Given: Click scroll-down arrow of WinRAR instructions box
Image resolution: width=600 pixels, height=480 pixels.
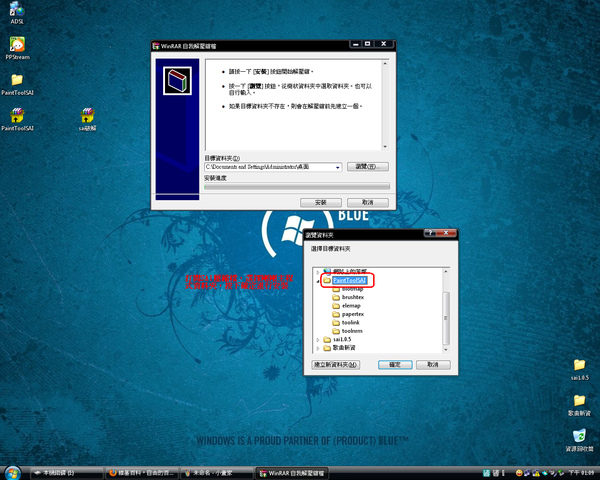Looking at the screenshot, I should [x=385, y=147].
